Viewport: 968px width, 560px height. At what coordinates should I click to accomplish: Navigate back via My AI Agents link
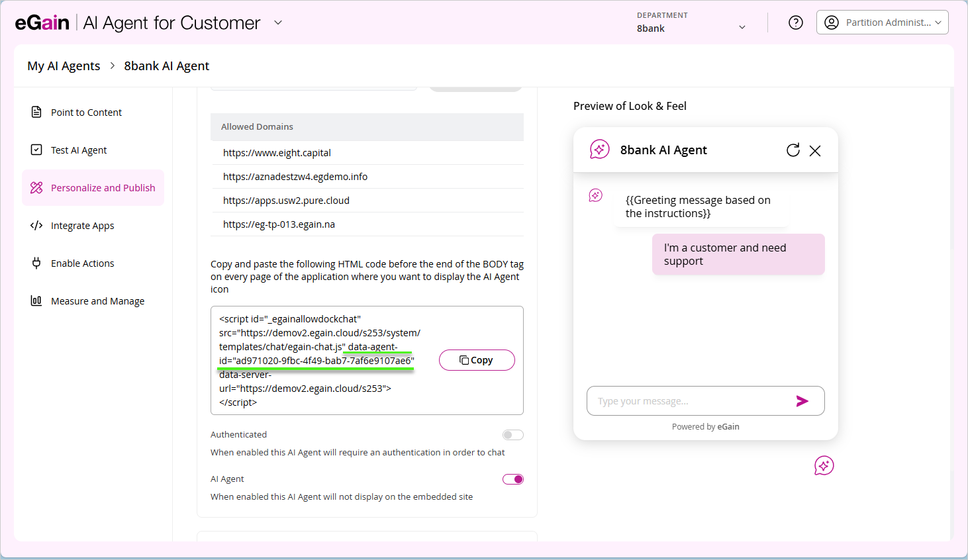tap(64, 66)
